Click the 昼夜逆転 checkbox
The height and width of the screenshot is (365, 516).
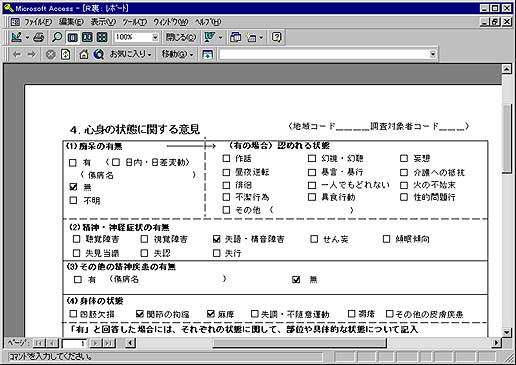[x=226, y=172]
